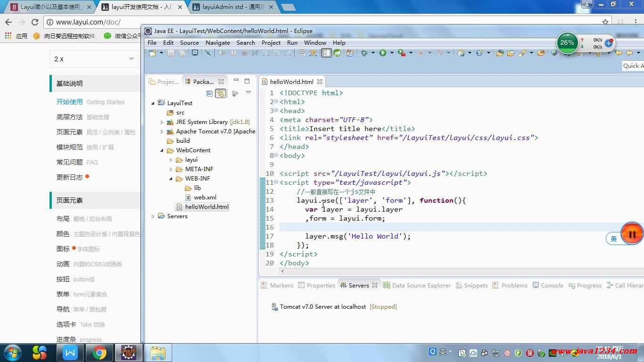The width and height of the screenshot is (644, 362).
Task: Toggle Link with Editor in Package Explorer
Action: click(x=220, y=93)
